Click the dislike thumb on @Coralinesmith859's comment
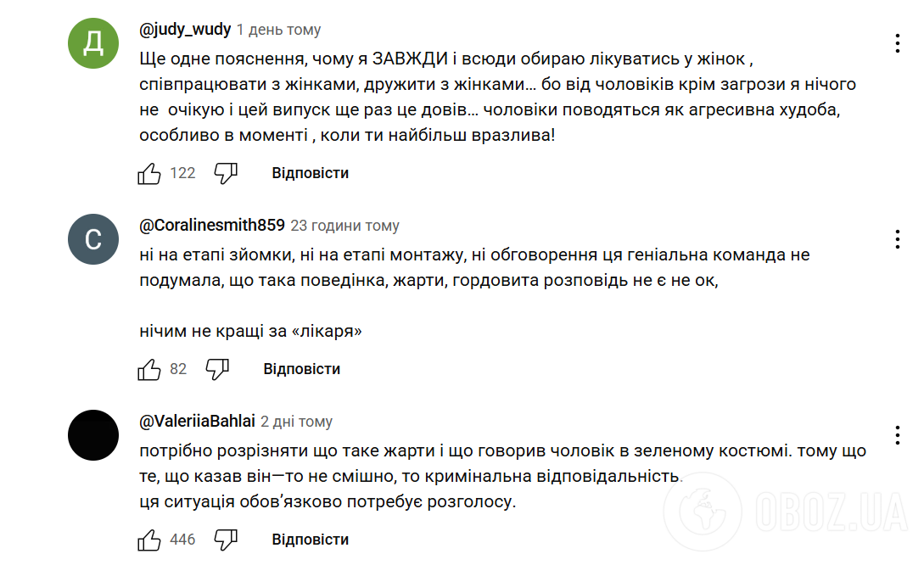The image size is (924, 565). pyautogui.click(x=217, y=369)
